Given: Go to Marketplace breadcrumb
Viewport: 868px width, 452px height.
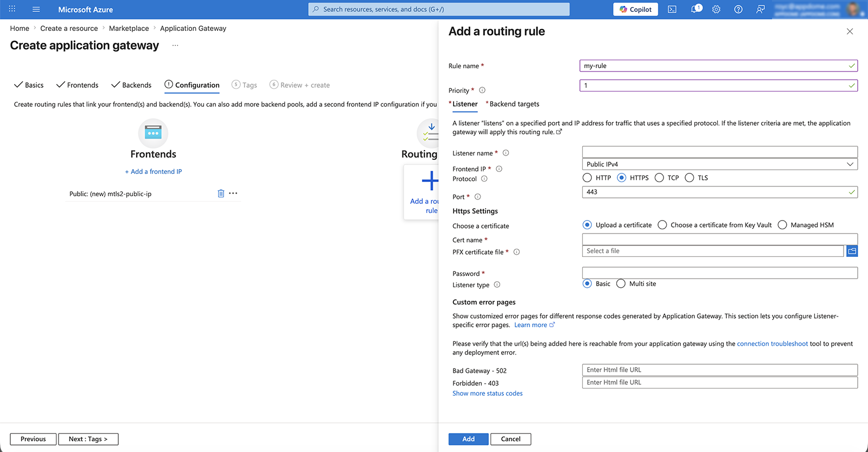Looking at the screenshot, I should tap(129, 28).
